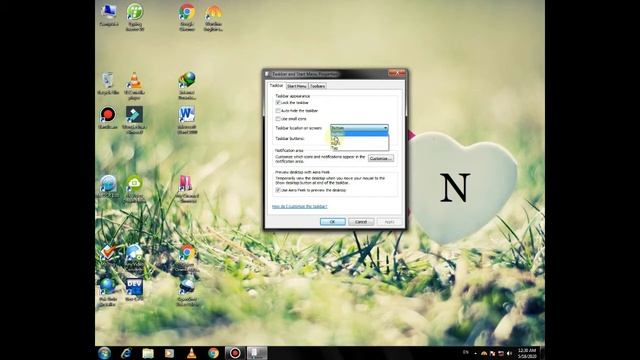Image resolution: width=640 pixels, height=360 pixels.
Task: Choose Top in the location list
Action: click(x=359, y=148)
